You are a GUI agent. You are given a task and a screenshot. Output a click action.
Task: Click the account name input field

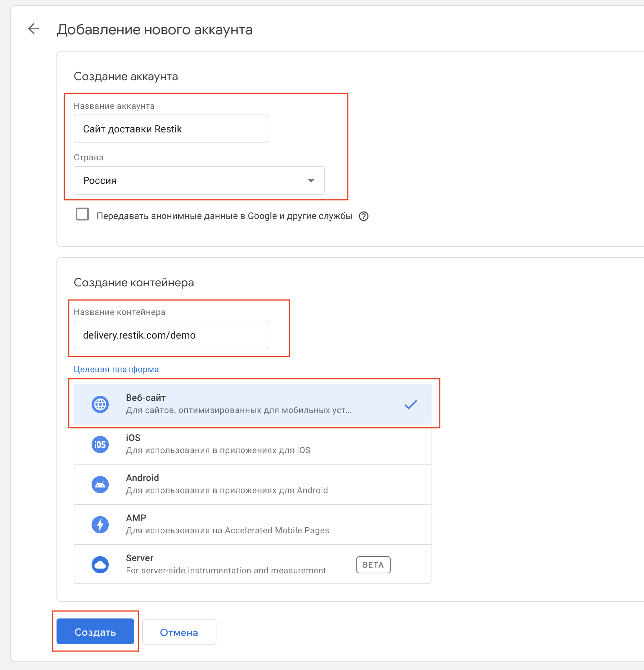pyautogui.click(x=171, y=129)
